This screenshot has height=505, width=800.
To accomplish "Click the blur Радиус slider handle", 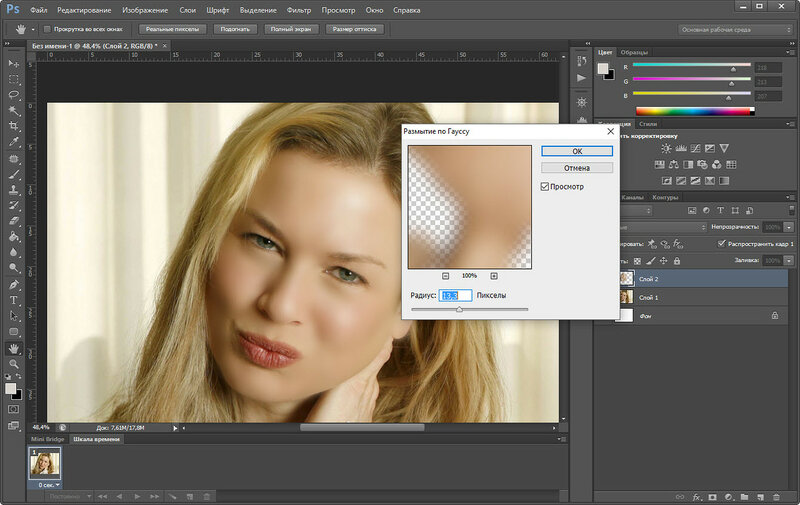I will 459,310.
